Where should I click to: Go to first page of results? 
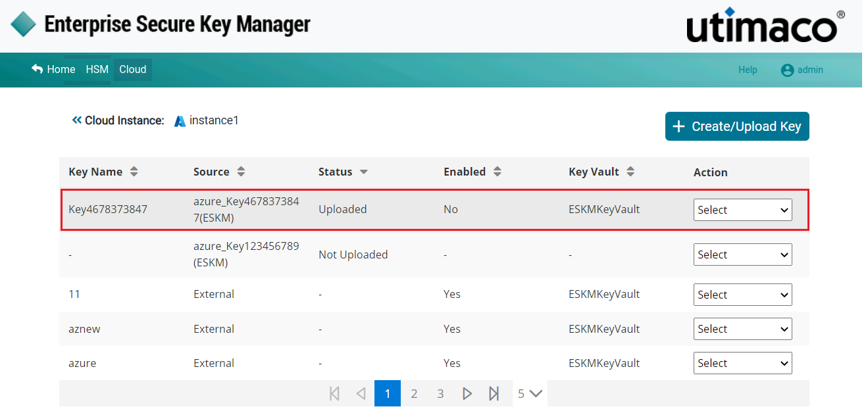(334, 394)
